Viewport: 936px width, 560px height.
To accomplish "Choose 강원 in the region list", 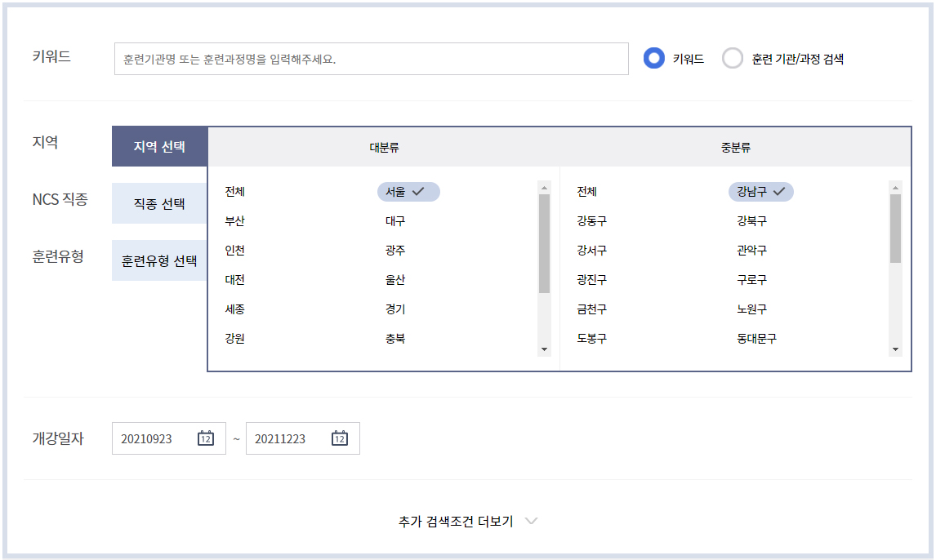I will pos(234,338).
